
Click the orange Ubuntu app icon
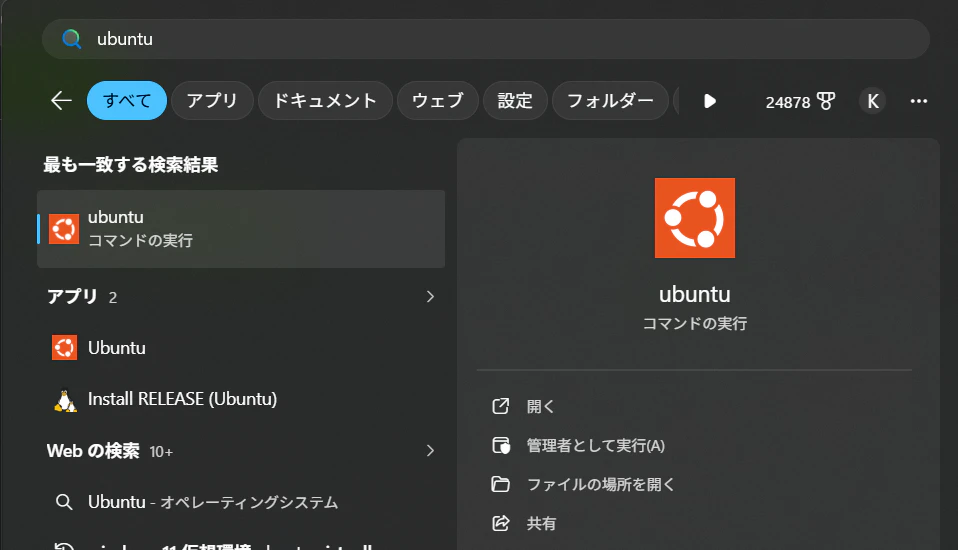[64, 348]
